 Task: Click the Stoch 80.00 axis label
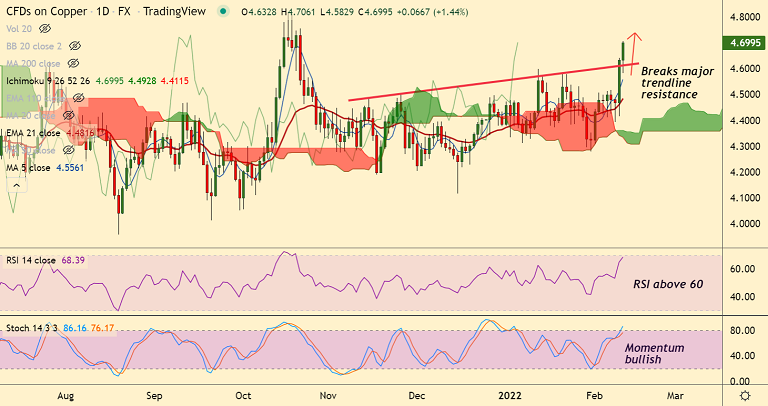742,331
